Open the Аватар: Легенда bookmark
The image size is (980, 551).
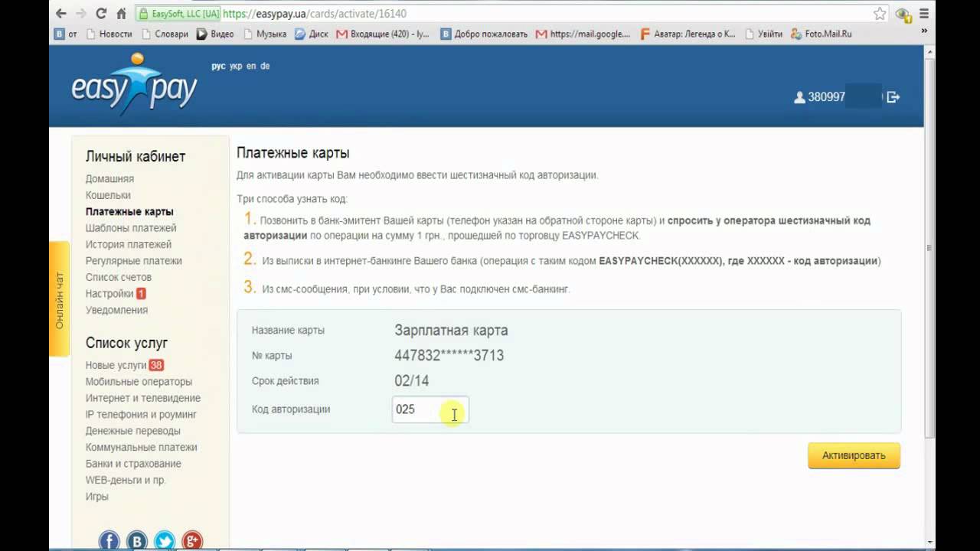[688, 34]
